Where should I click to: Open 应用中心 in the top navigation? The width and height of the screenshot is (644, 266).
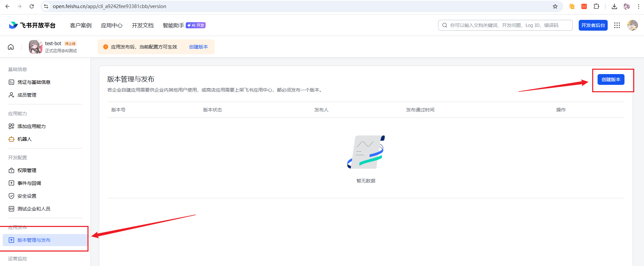(112, 25)
